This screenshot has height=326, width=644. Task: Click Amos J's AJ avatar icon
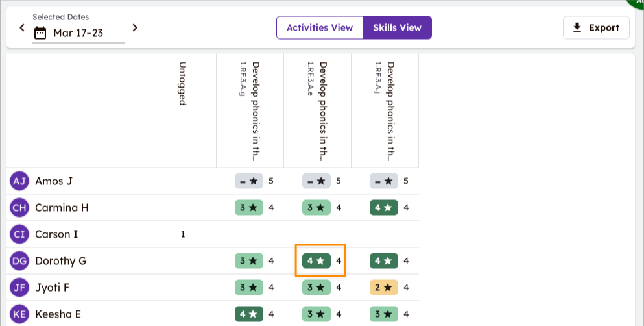pyautogui.click(x=19, y=181)
